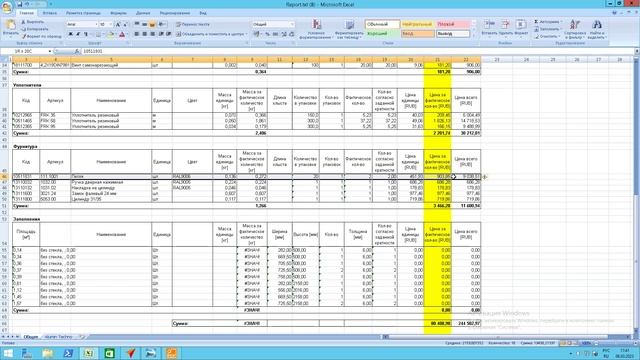Image resolution: width=640 pixels, height=360 pixels.
Task: Apply the Нейтральный cell style
Action: 418,24
